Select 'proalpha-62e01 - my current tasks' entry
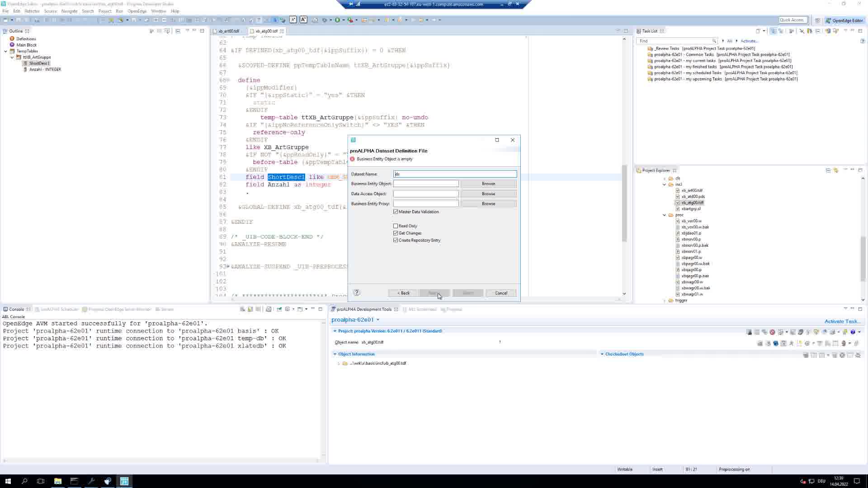868x488 pixels. pyautogui.click(x=722, y=61)
